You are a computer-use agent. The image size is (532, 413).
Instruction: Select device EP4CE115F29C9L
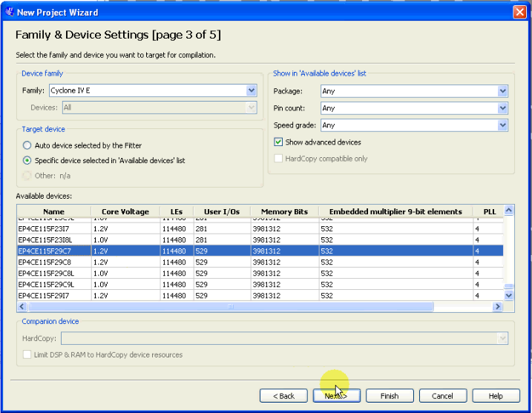(x=260, y=285)
